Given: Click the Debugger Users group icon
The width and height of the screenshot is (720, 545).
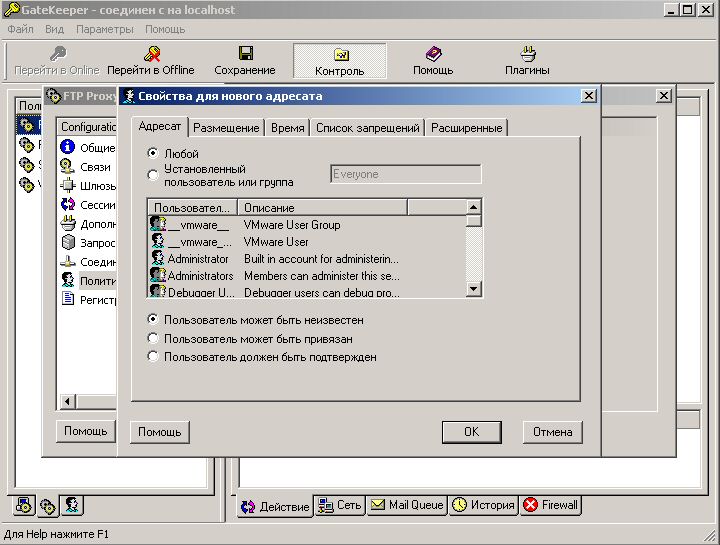Looking at the screenshot, I should [x=158, y=291].
